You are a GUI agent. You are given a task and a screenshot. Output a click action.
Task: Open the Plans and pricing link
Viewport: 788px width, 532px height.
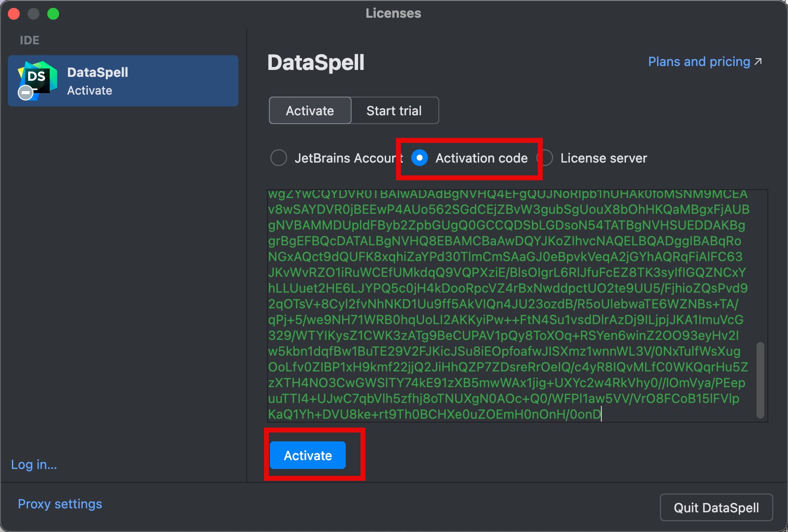pos(705,62)
